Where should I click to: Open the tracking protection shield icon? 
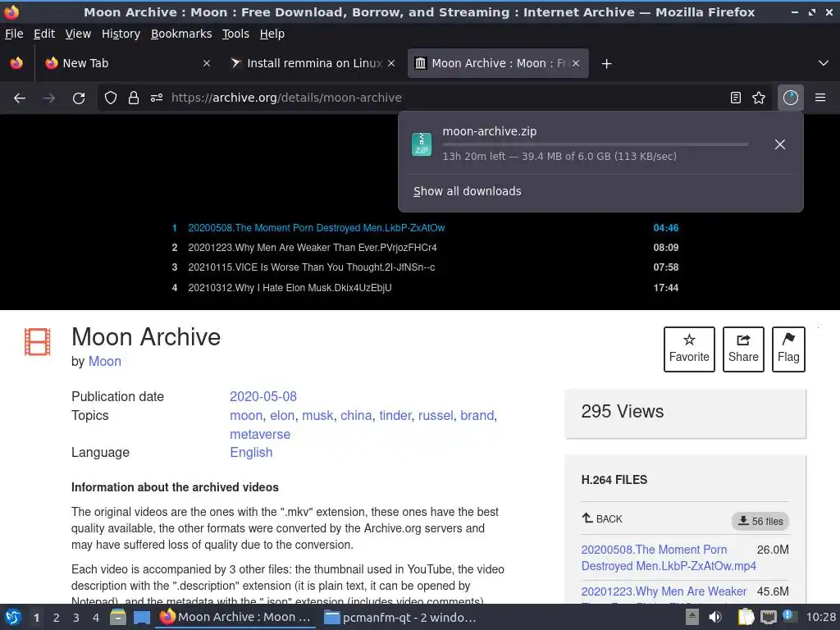point(111,98)
